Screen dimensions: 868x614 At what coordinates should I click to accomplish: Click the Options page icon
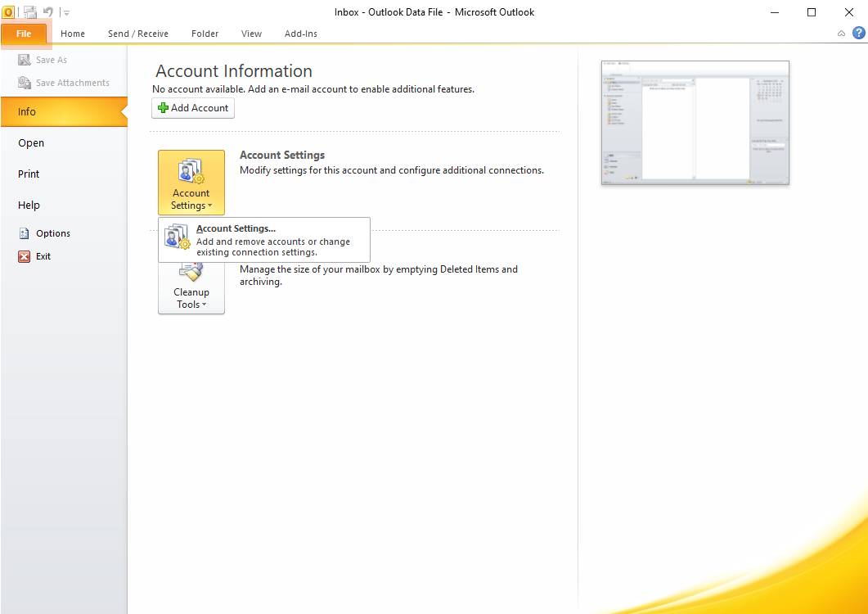(x=24, y=233)
